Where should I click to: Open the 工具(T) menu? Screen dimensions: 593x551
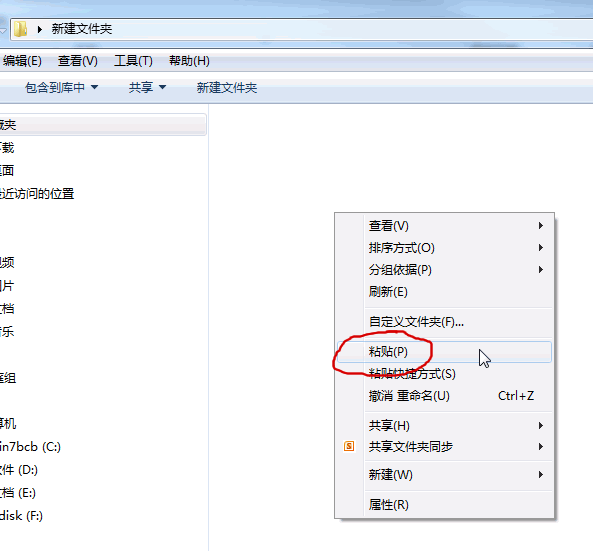pos(133,61)
